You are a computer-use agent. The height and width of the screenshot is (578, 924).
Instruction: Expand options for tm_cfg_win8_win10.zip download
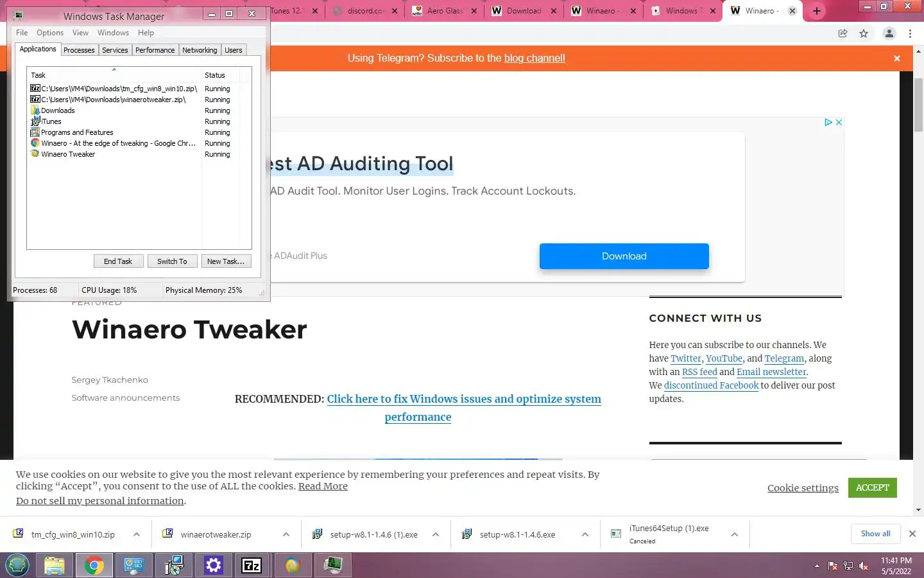click(137, 534)
